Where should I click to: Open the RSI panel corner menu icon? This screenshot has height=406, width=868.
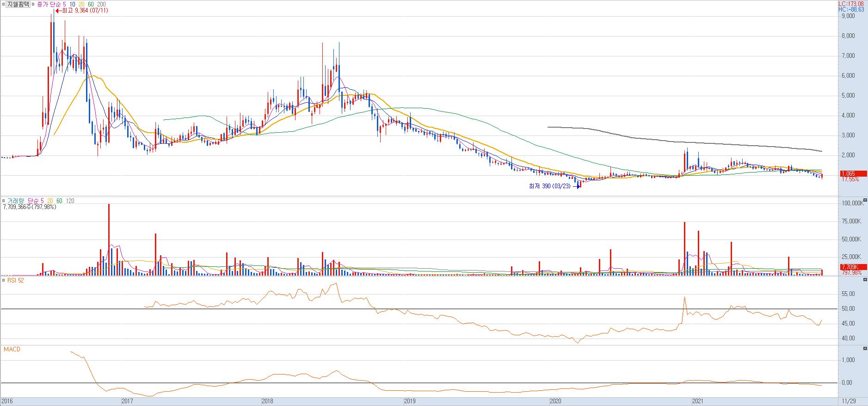point(865,279)
